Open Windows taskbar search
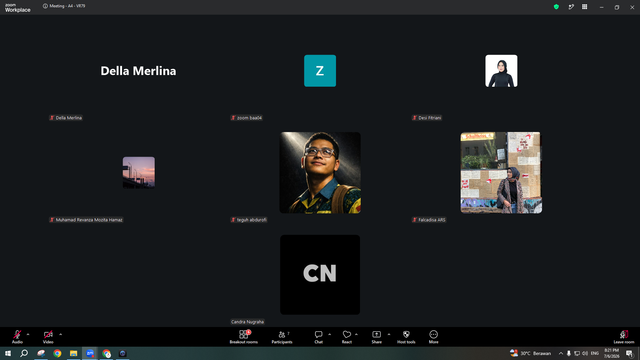 (24, 353)
